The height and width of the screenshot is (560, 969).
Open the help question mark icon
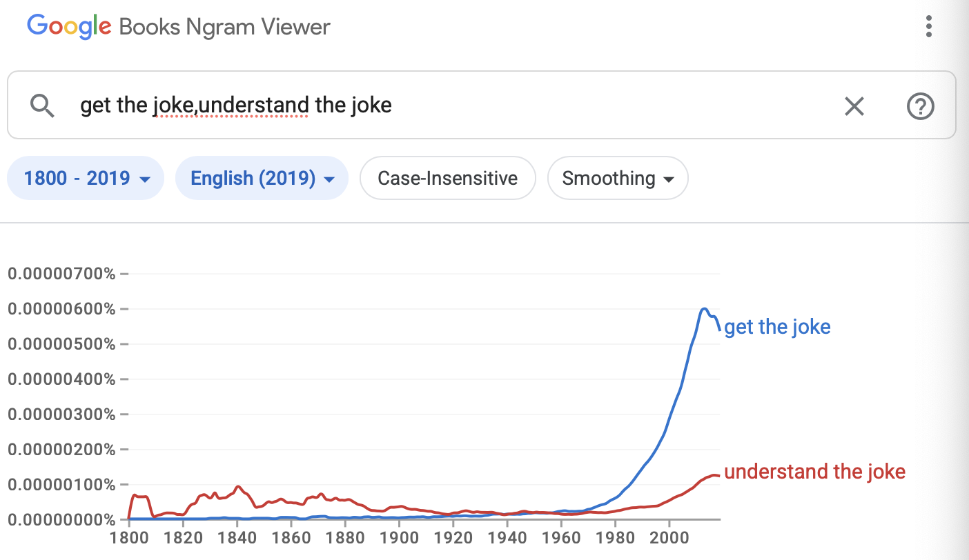[x=920, y=106]
